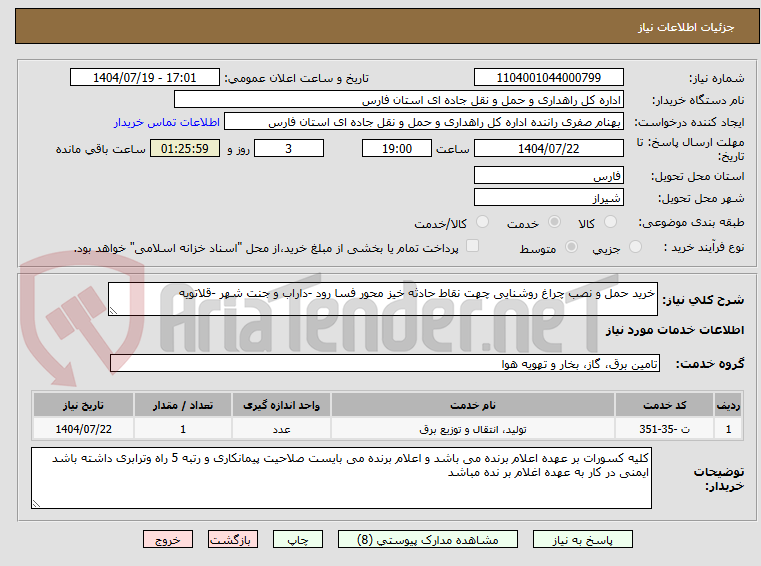Click the پاسخ به نیاز button
761x566 pixels.
coord(582,539)
